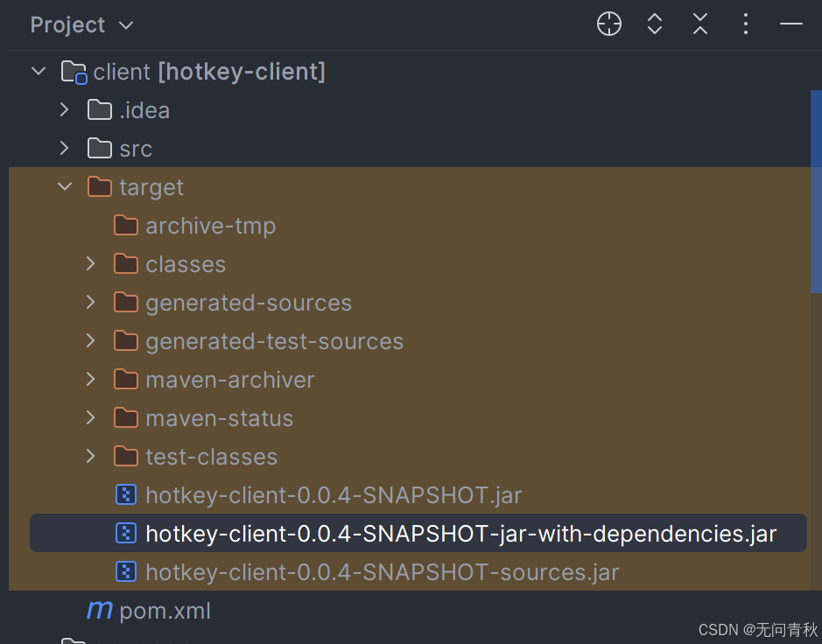Viewport: 822px width, 644px height.
Task: Expand the classes folder
Action: [90, 264]
